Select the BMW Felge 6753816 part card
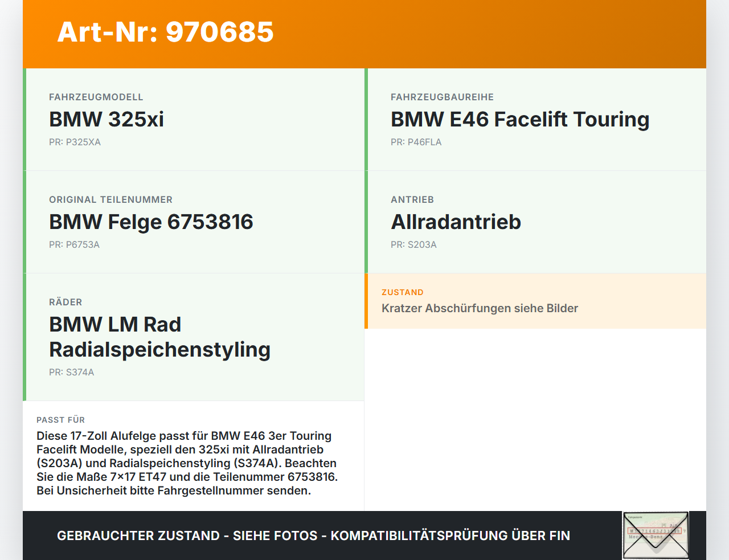 point(194,222)
